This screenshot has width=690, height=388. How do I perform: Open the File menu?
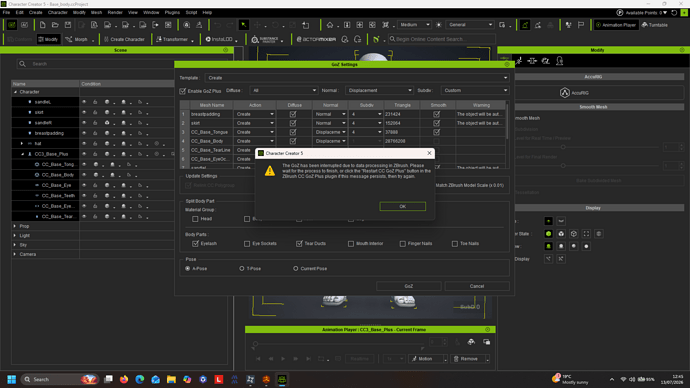[6, 12]
